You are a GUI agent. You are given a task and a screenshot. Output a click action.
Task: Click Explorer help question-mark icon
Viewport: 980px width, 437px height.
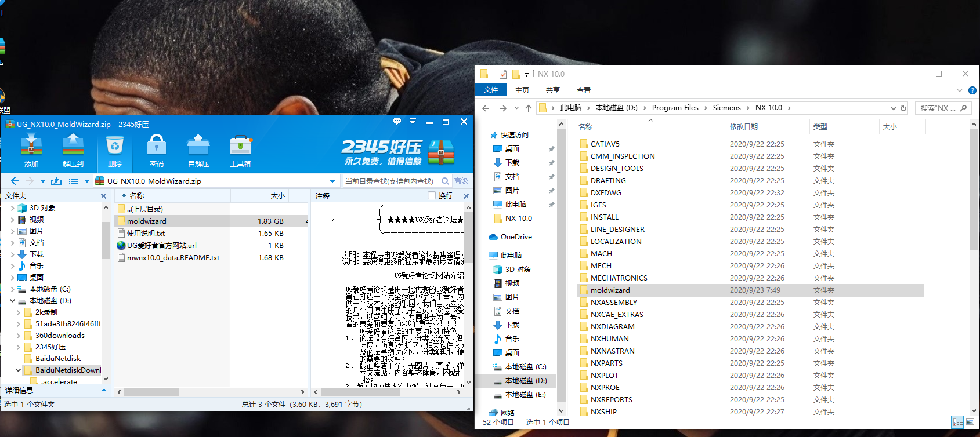[972, 90]
